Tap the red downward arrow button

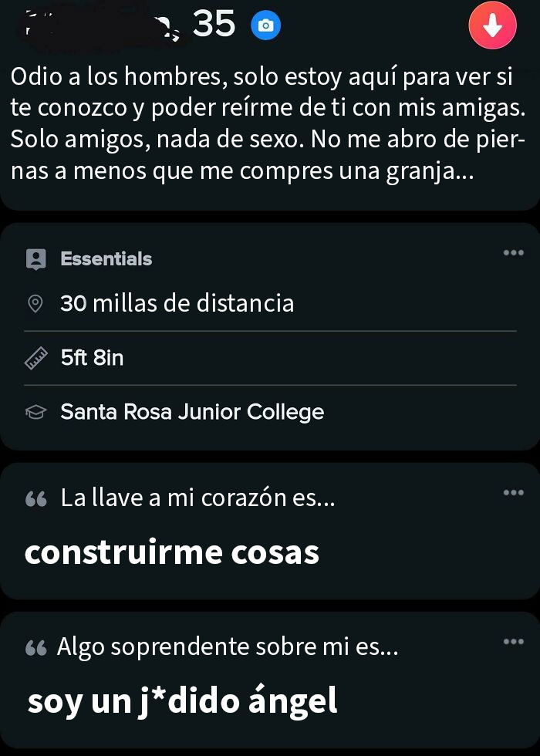(x=492, y=25)
